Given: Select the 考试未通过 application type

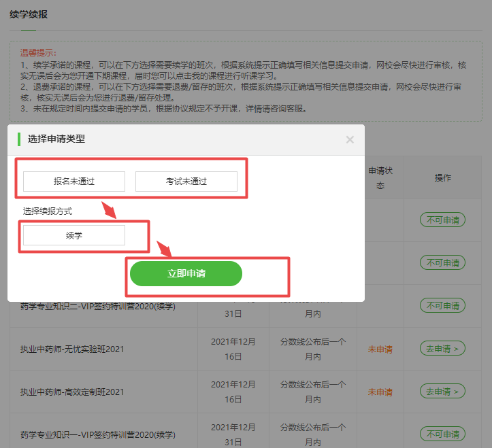Looking at the screenshot, I should (x=186, y=182).
